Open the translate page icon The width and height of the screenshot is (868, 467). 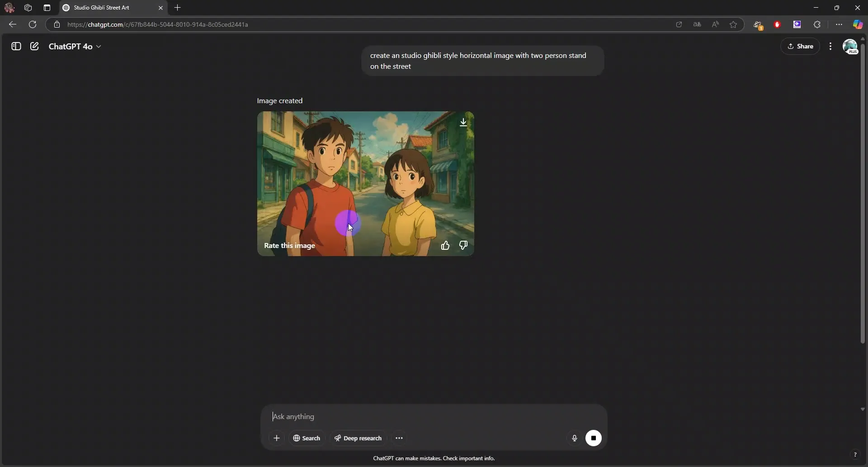[x=697, y=24]
